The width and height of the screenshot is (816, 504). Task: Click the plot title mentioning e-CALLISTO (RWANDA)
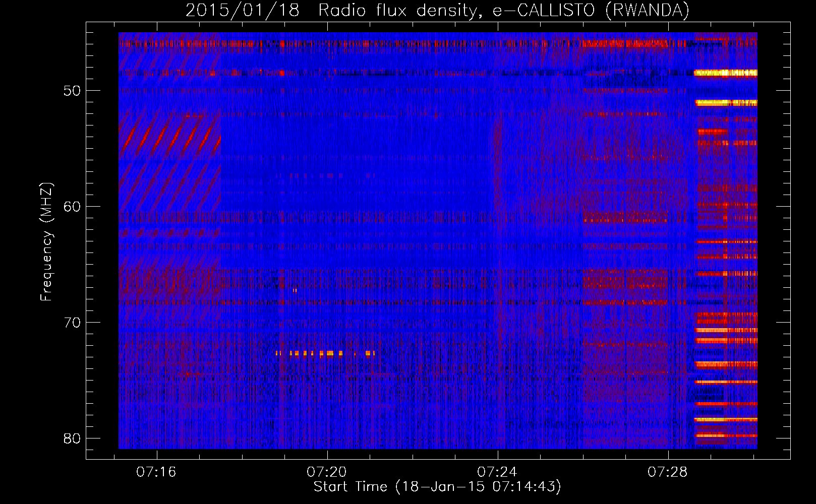point(438,10)
